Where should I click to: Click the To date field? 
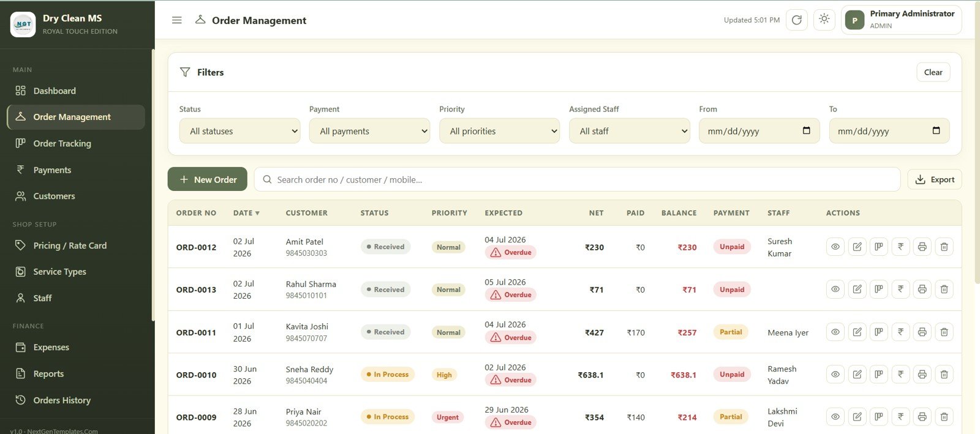pos(889,131)
